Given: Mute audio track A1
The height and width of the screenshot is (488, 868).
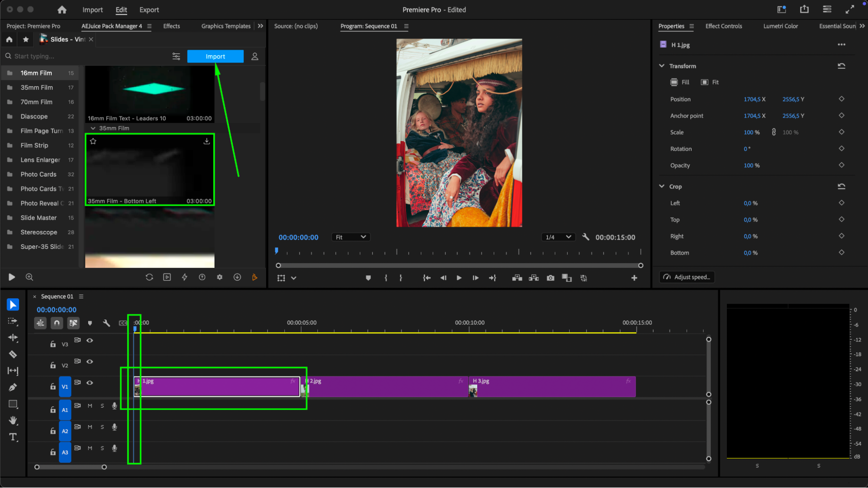Looking at the screenshot, I should (90, 406).
